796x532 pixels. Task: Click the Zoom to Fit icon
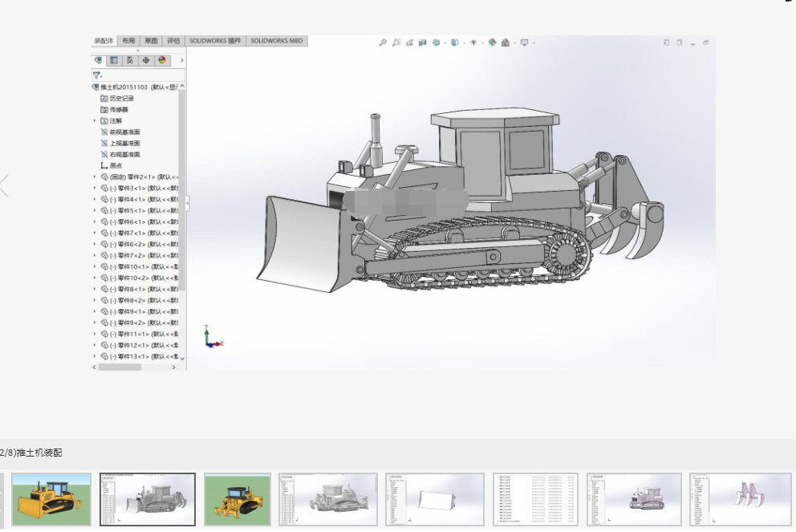pyautogui.click(x=383, y=43)
